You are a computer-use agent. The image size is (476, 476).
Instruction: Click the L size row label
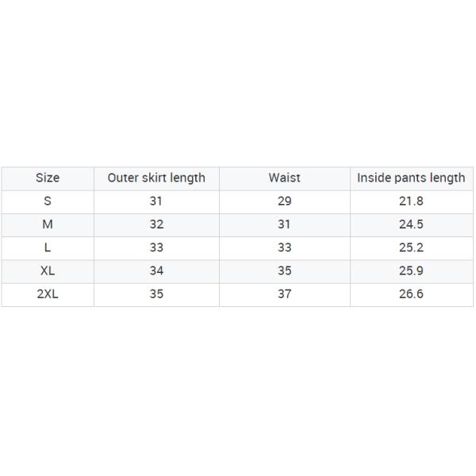(x=48, y=248)
